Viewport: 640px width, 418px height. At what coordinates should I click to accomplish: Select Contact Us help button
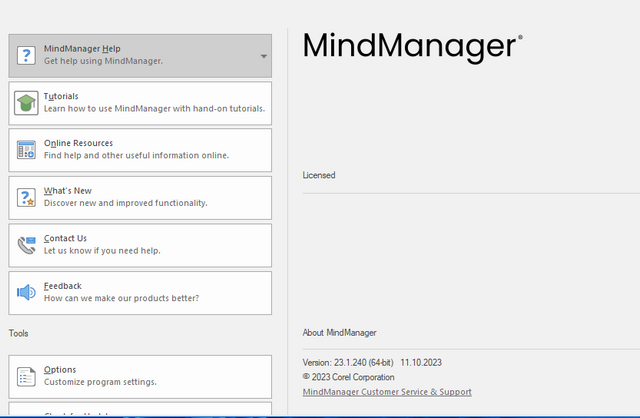pyautogui.click(x=140, y=245)
